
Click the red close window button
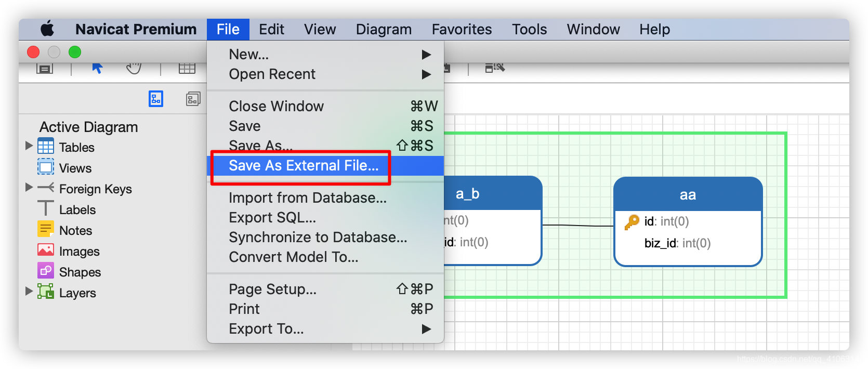[x=33, y=52]
